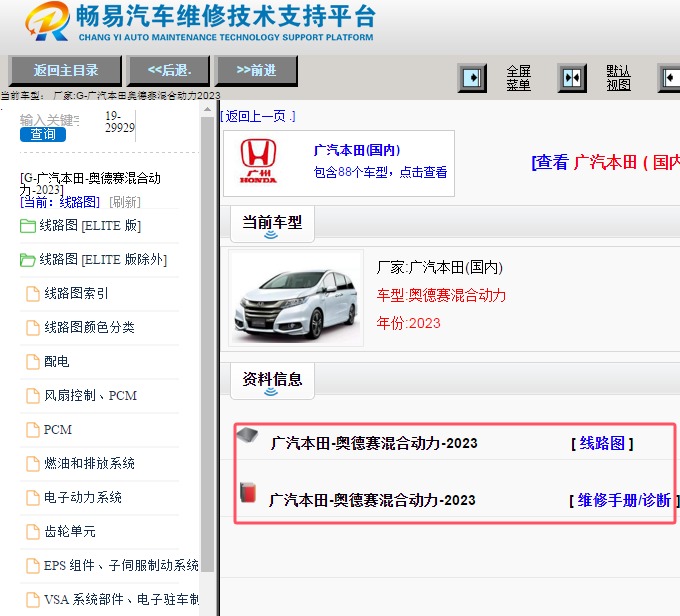The width and height of the screenshot is (680, 616).
Task: Open 电子动力系统 tree item
Action: tap(82, 497)
